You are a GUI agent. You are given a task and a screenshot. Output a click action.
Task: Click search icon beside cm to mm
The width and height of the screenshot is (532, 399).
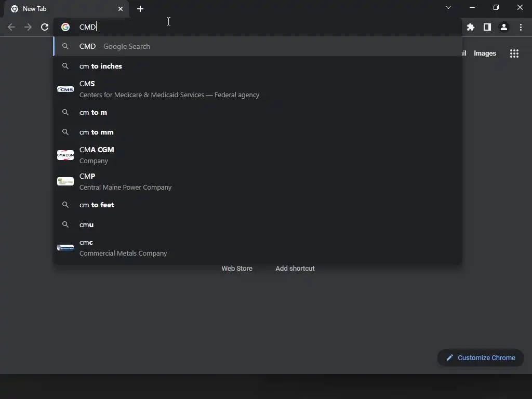[x=65, y=132]
